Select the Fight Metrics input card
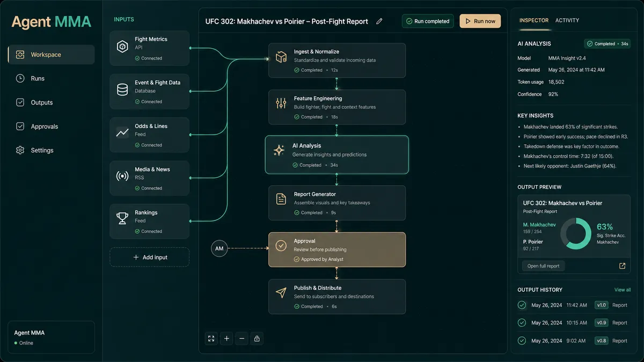Viewport: 644px width, 362px height. [150, 48]
